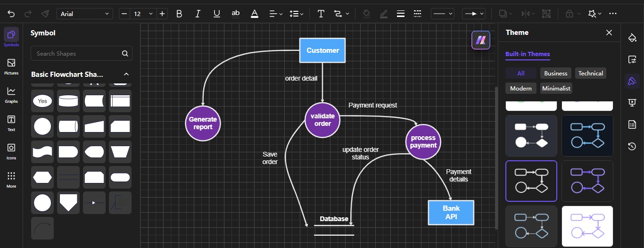
Task: Toggle italic formatting
Action: 198,14
